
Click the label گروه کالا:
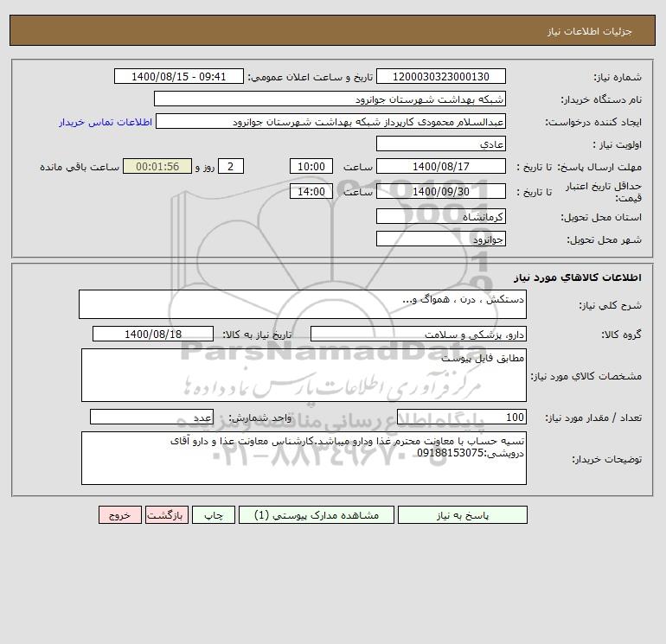point(621,335)
